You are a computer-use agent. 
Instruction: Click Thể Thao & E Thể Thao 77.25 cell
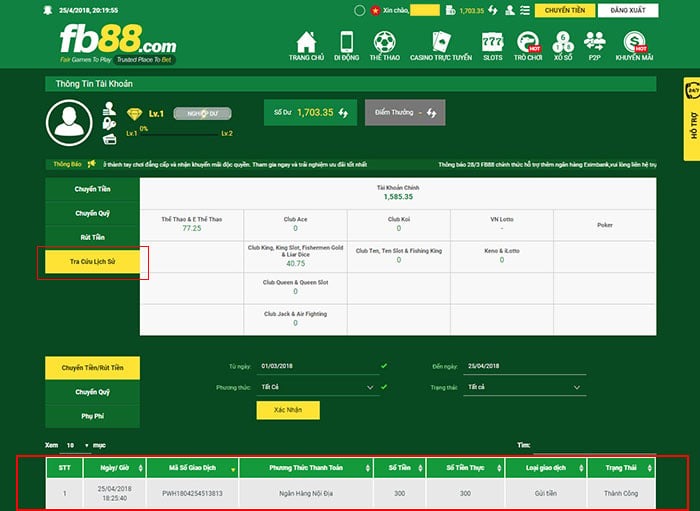point(192,225)
